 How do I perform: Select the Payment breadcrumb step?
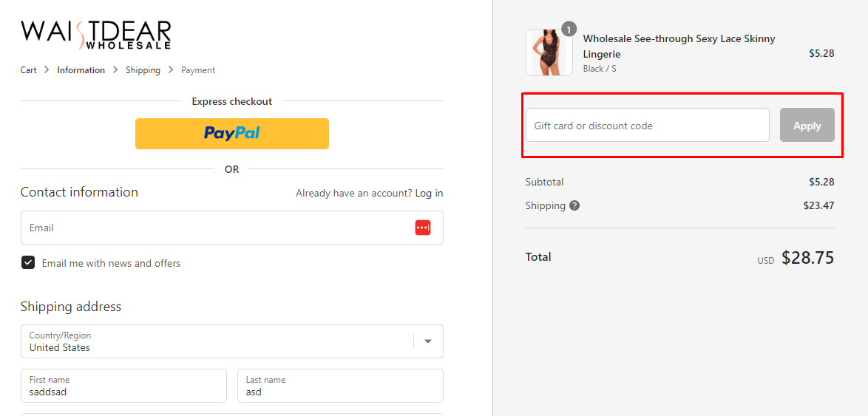(x=198, y=70)
